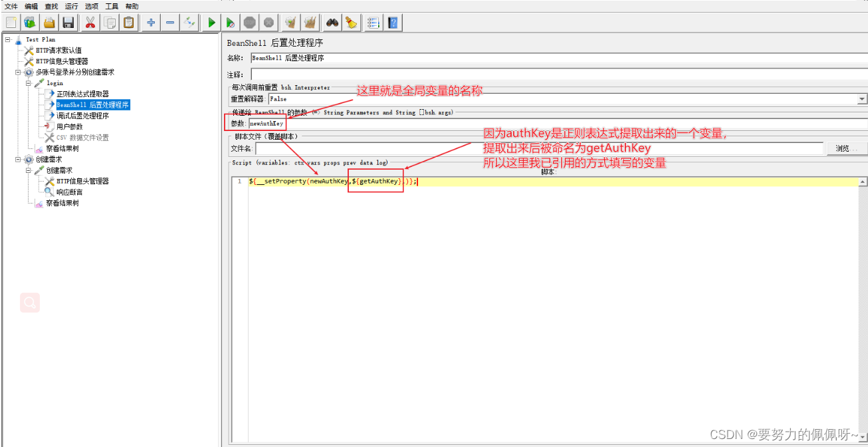Screen dimensions: 868x447
Task: Click Start no pauses play icon
Action: pyautogui.click(x=231, y=23)
